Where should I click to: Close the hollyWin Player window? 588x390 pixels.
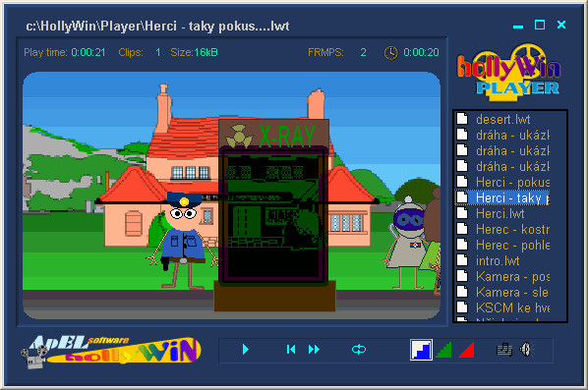(x=561, y=25)
